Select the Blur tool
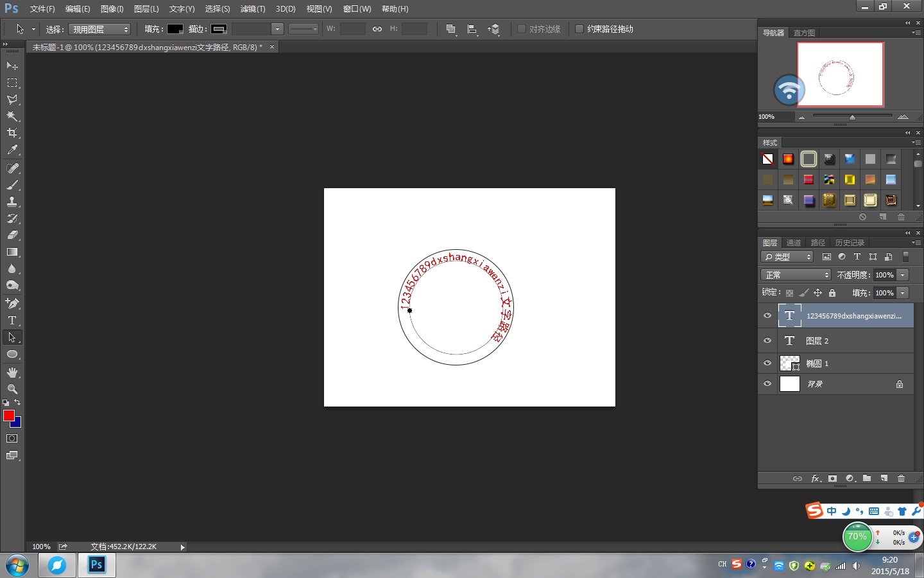 tap(12, 269)
